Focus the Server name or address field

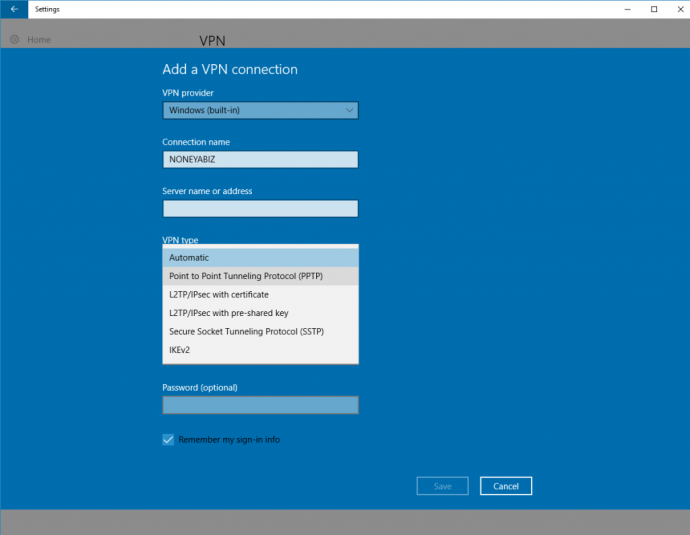coord(260,208)
